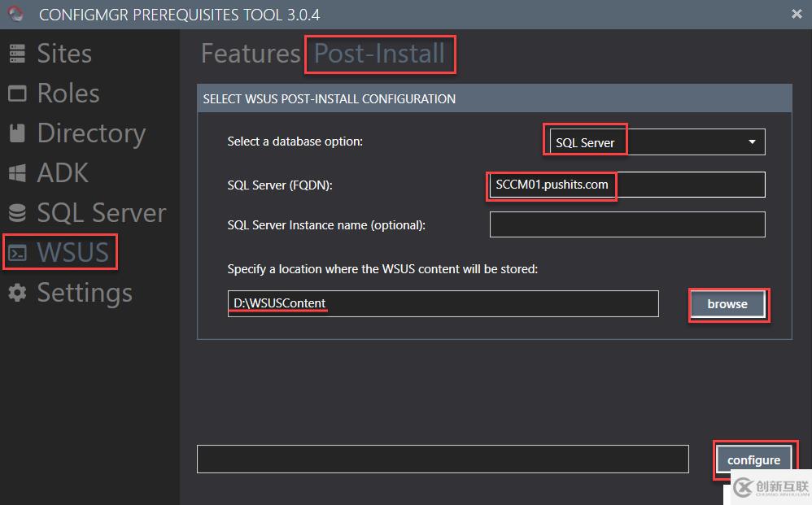Open the Sites section
Viewport: 812px width, 505px height.
pyautogui.click(x=64, y=54)
